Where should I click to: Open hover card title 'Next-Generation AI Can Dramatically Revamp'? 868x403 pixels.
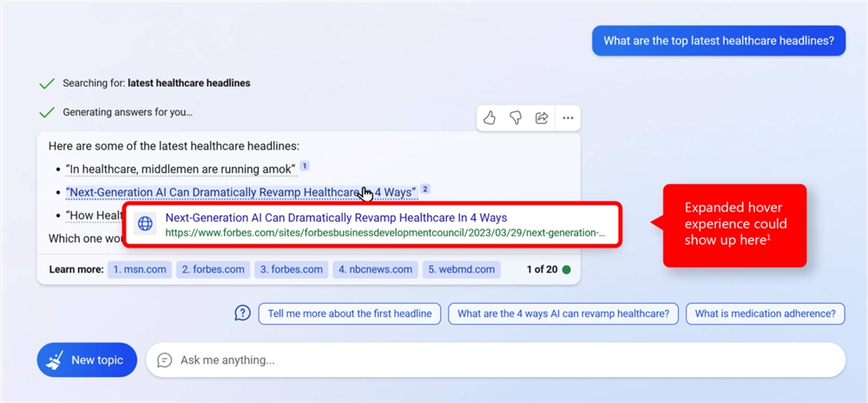[336, 217]
